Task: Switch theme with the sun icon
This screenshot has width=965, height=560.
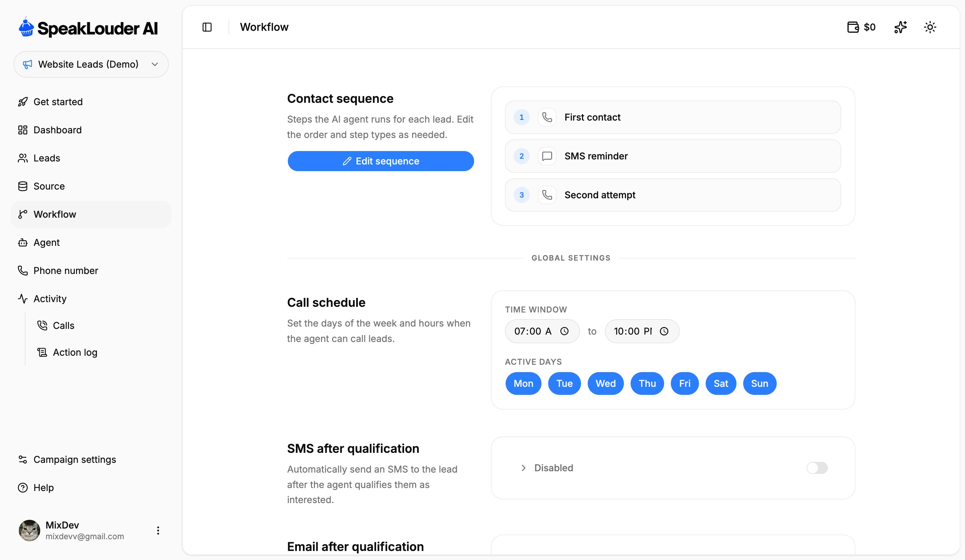Action: (x=930, y=27)
